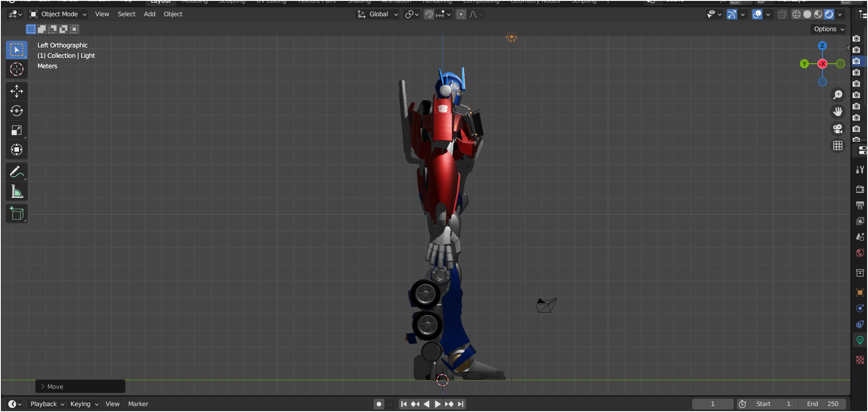Open the Object Mode dropdown
This screenshot has height=412, width=868.
click(x=58, y=14)
